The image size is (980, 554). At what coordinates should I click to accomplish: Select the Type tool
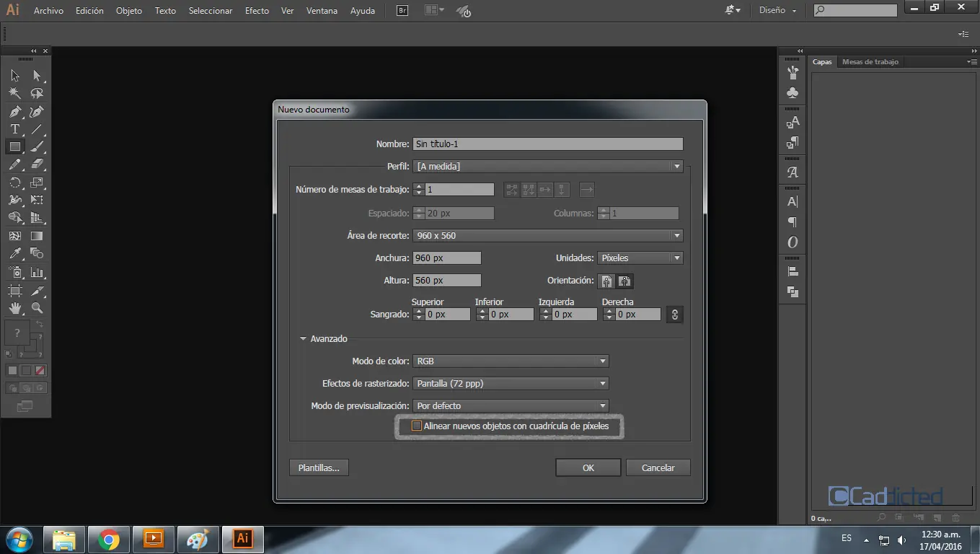tap(15, 129)
